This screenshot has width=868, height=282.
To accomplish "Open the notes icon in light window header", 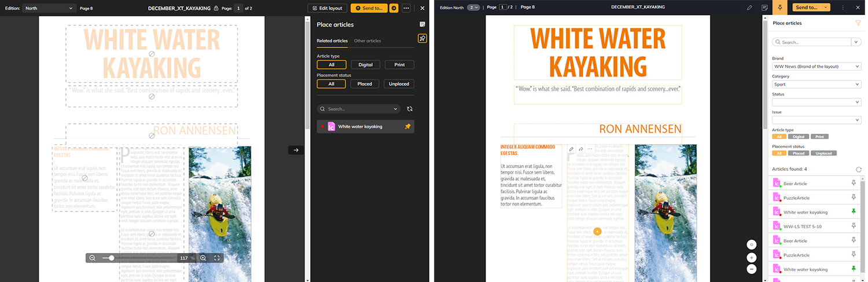I will (765, 8).
